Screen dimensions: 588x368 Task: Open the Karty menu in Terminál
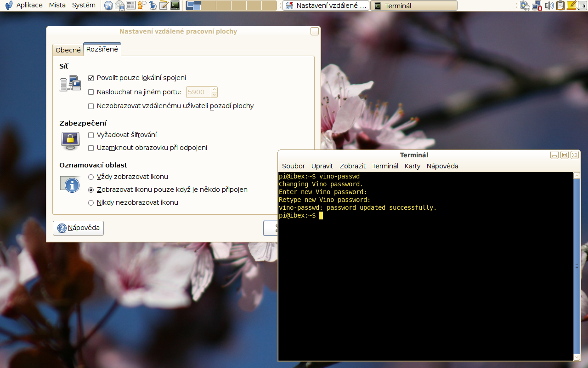(413, 166)
